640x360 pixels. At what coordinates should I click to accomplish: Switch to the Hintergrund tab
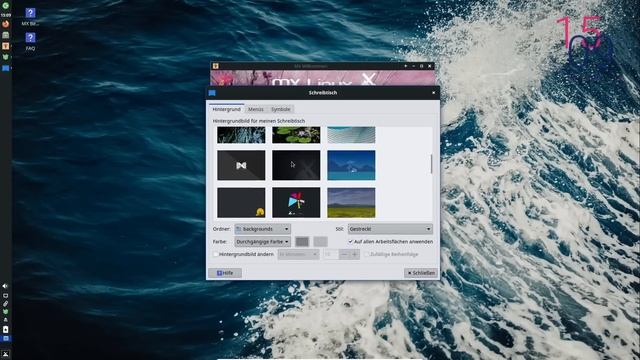(227, 109)
